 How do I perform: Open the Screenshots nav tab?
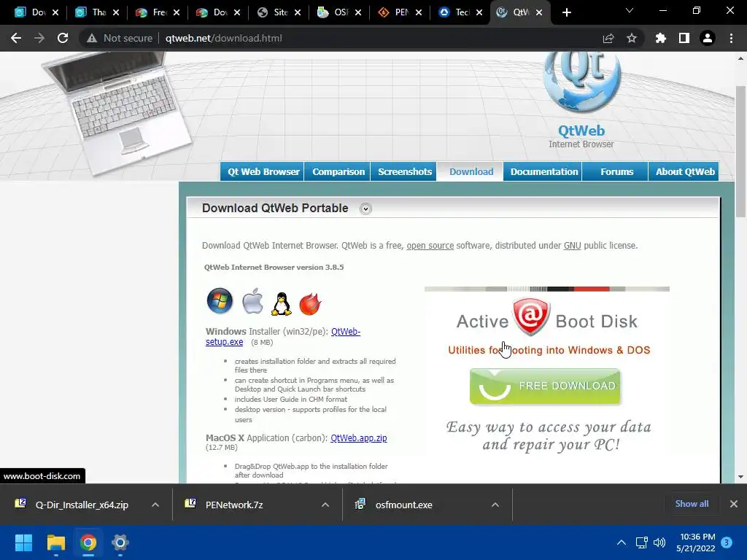pos(404,171)
